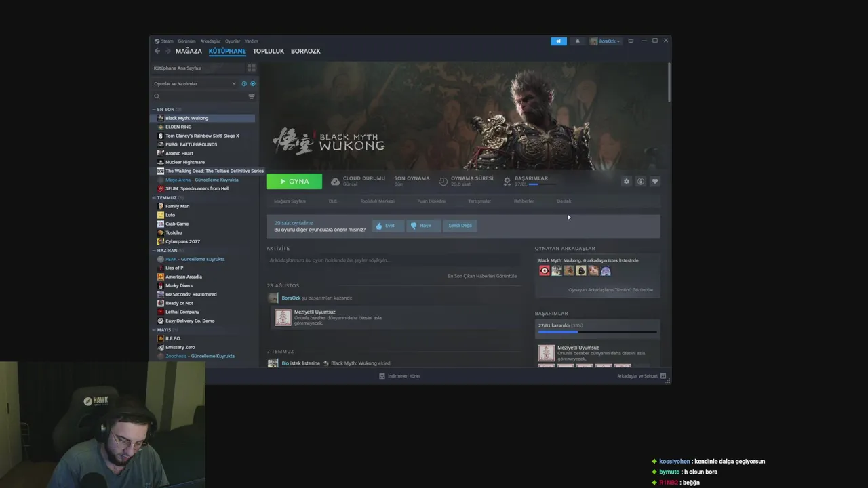Open BoraOzk account dropdown at top right

click(x=605, y=41)
